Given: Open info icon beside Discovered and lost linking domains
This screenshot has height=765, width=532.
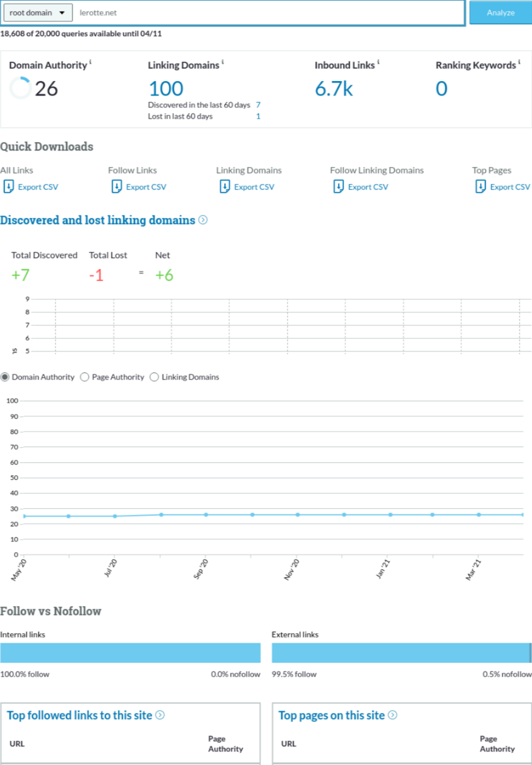Looking at the screenshot, I should tap(203, 220).
